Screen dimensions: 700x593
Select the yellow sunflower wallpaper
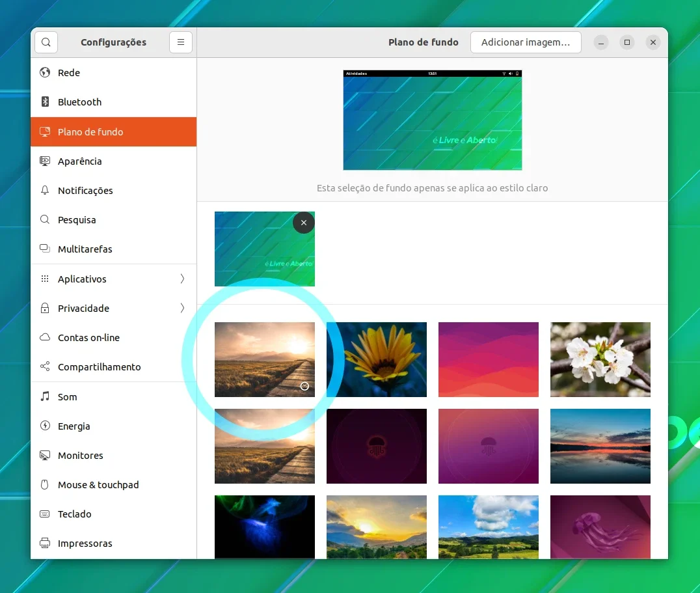click(376, 359)
